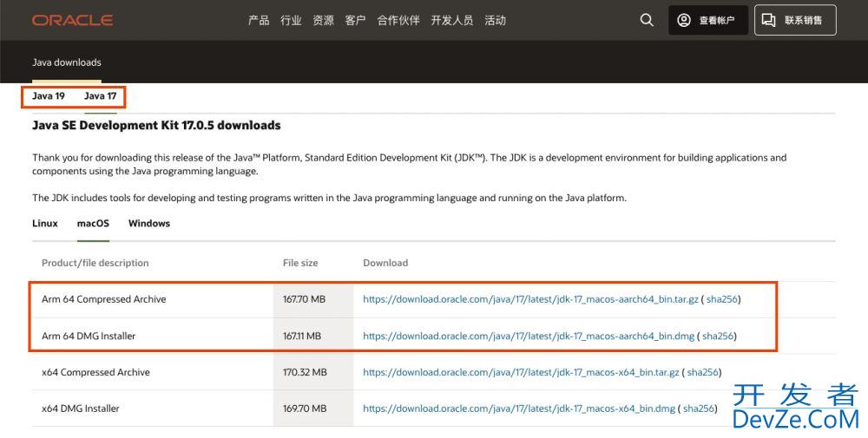Screen dimensions: 868x438
Task: Download the macos-aarch64_bin.dmg link
Action: (529, 336)
